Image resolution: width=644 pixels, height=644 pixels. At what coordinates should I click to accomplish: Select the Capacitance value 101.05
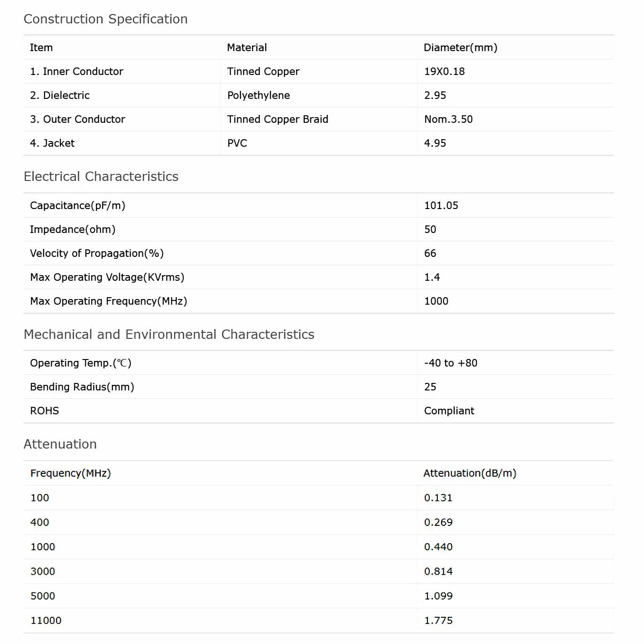pyautogui.click(x=441, y=206)
